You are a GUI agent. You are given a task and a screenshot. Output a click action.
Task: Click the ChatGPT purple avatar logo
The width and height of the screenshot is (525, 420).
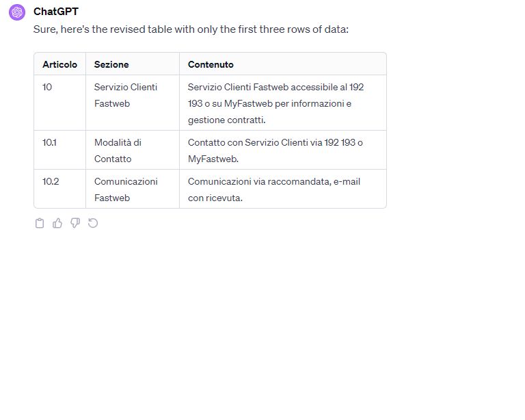coord(17,12)
